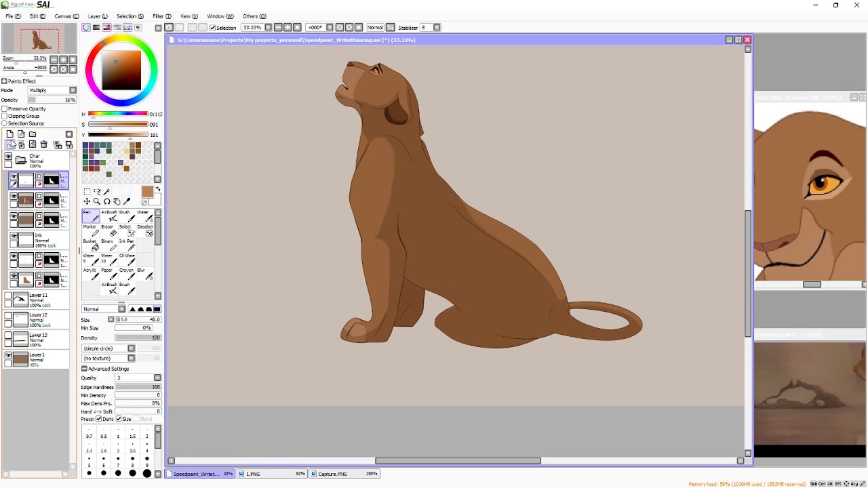868x488 pixels.
Task: Create a new layer folder
Action: coord(33,134)
